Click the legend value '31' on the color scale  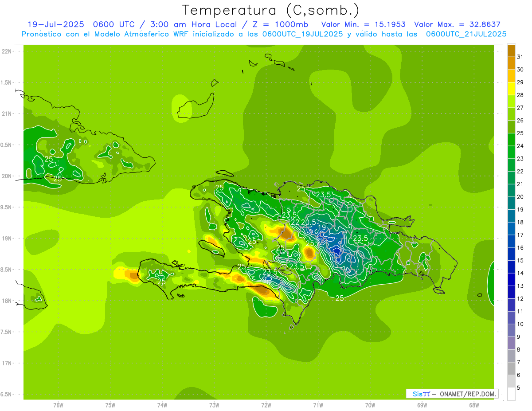(520, 57)
